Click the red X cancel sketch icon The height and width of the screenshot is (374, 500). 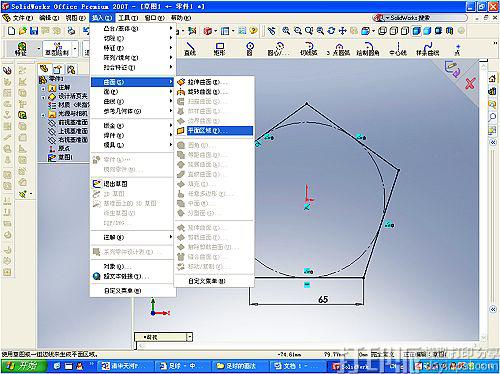tap(470, 83)
